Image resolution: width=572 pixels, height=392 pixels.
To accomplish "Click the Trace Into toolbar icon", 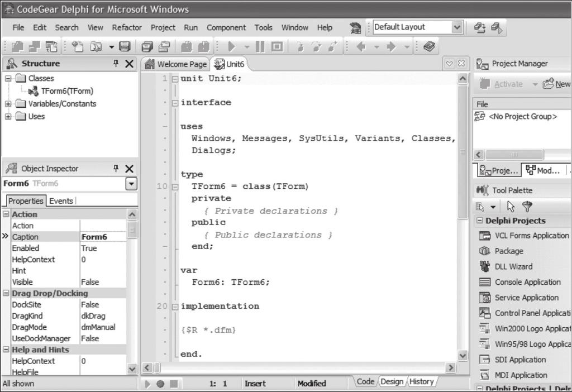I will point(300,47).
